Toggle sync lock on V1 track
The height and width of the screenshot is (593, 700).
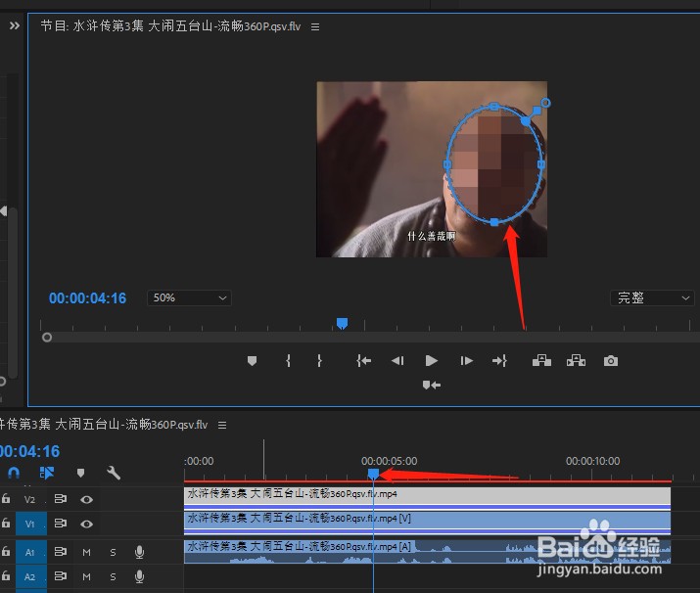tap(61, 523)
